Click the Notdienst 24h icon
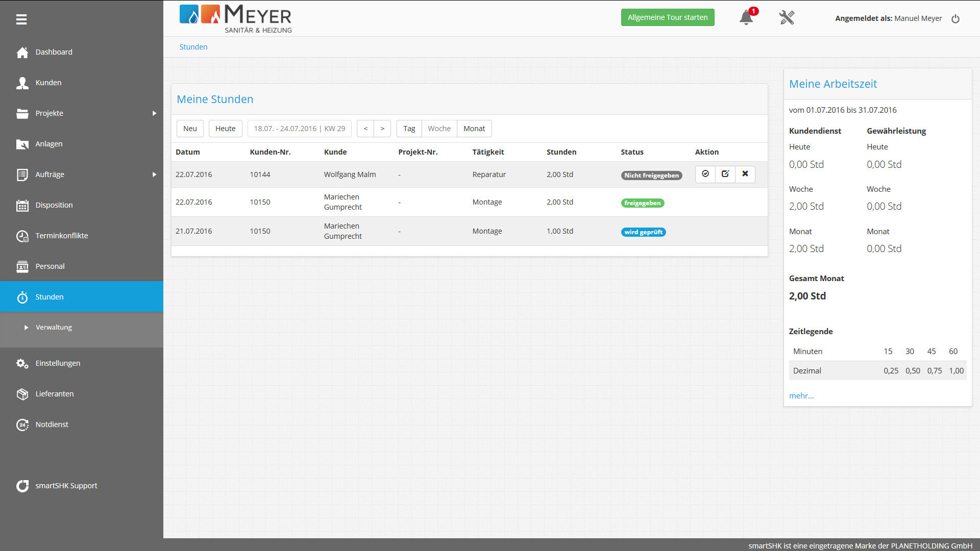980x551 pixels. 22,424
